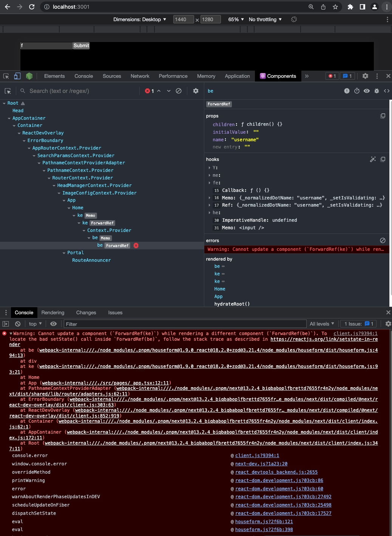Expand the Portal tree item
392x536 pixels.
pos(63,252)
